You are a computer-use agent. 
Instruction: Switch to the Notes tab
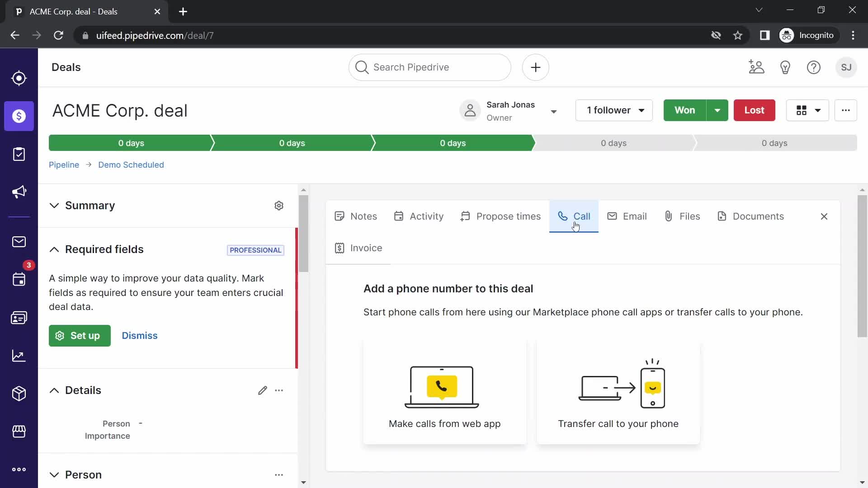pos(356,216)
